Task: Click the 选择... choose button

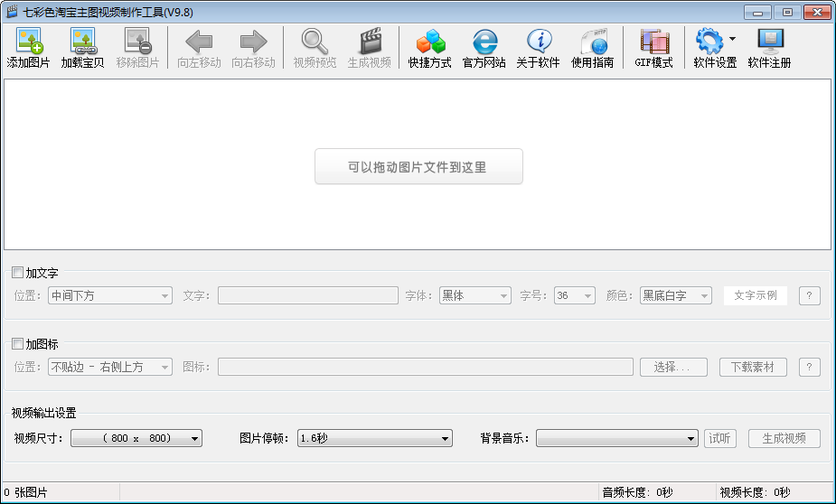Action: [x=674, y=367]
